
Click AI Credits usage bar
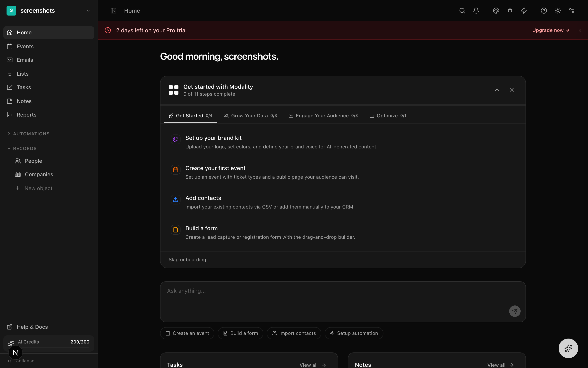coord(49,344)
